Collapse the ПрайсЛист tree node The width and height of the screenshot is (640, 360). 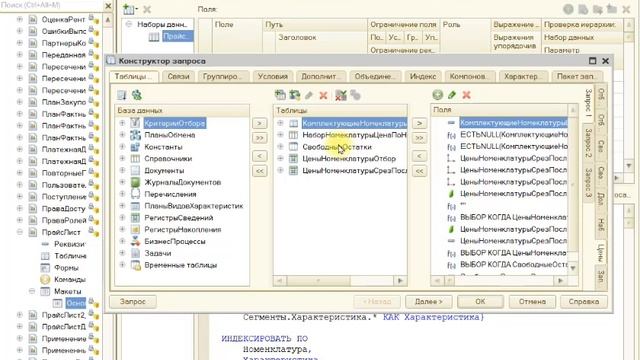tap(20, 232)
